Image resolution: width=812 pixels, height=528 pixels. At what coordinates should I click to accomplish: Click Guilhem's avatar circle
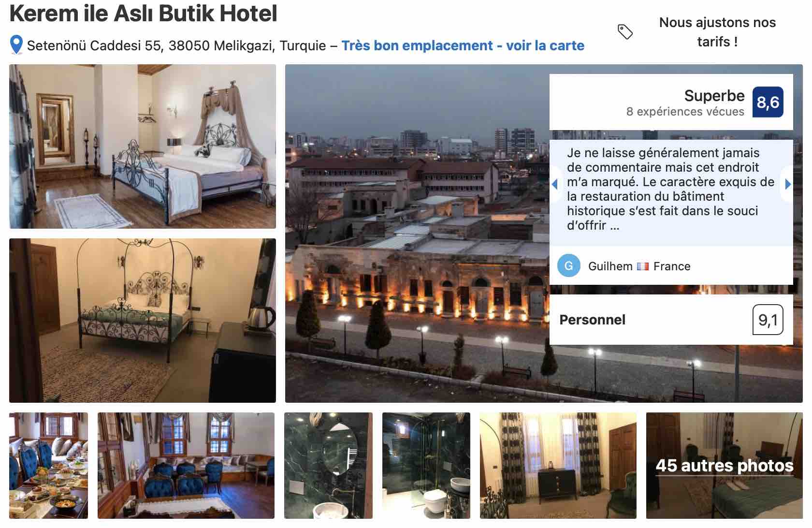pos(569,265)
